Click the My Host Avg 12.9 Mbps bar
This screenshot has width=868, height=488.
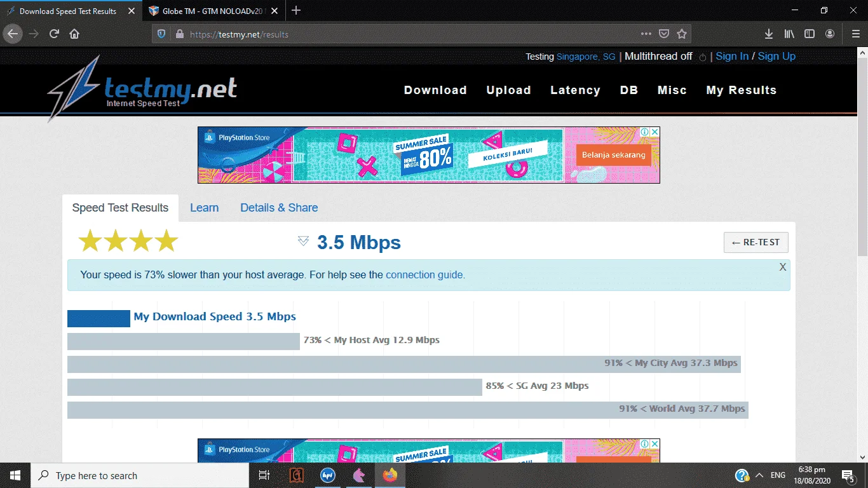pos(183,341)
